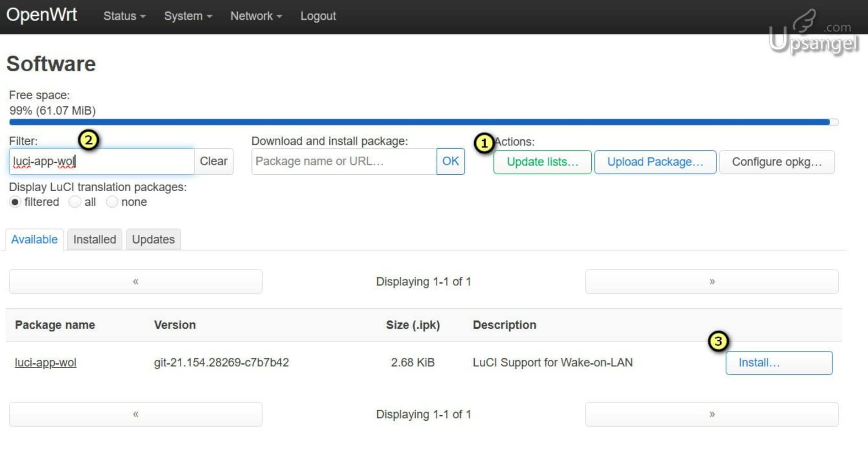Enable the 'filtered' translation option
Image resolution: width=868 pixels, height=450 pixels.
pos(15,202)
